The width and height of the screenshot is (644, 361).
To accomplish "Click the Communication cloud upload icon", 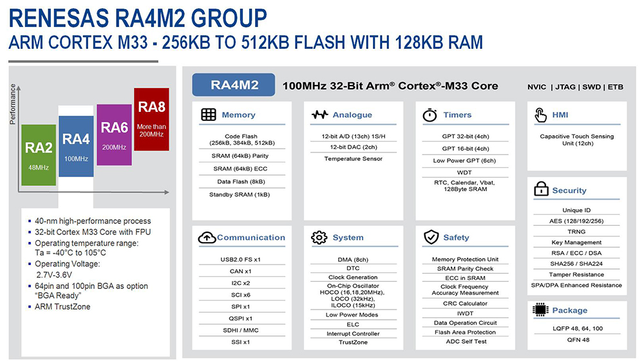I will pyautogui.click(x=206, y=237).
